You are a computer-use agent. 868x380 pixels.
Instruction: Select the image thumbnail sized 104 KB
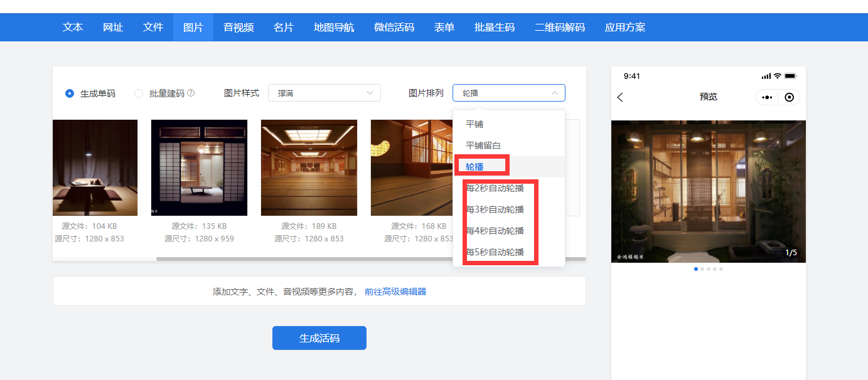click(x=95, y=168)
